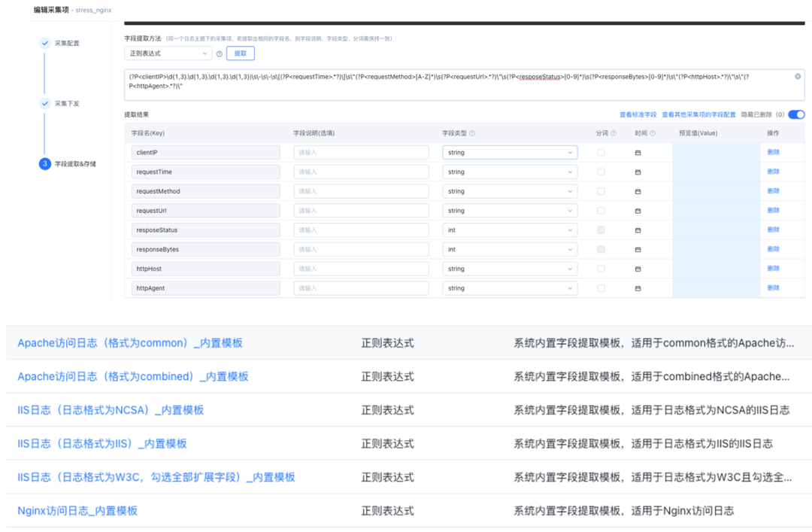Delete the responseBytes field row

click(773, 249)
